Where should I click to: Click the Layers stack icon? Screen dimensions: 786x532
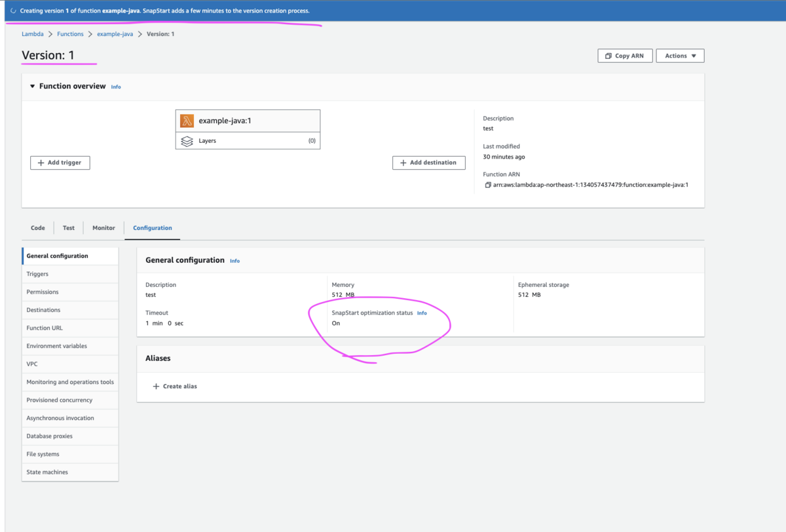187,141
